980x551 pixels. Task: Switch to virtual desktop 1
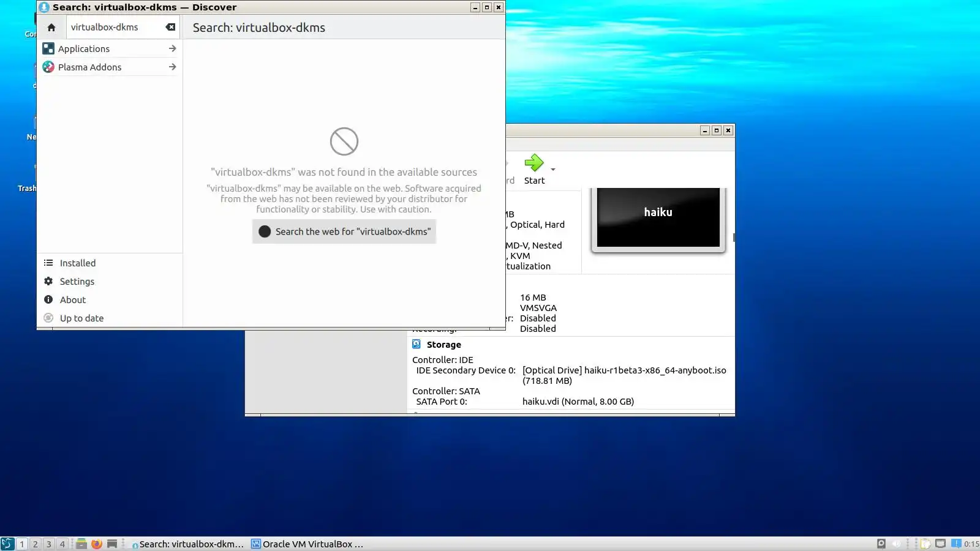pos(22,544)
